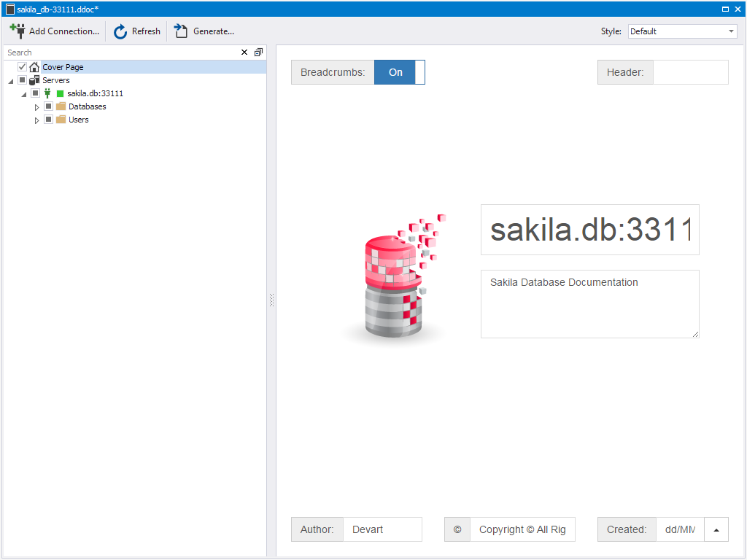Screen dimensions: 747x560
Task: Open the Style dropdown
Action: click(731, 31)
